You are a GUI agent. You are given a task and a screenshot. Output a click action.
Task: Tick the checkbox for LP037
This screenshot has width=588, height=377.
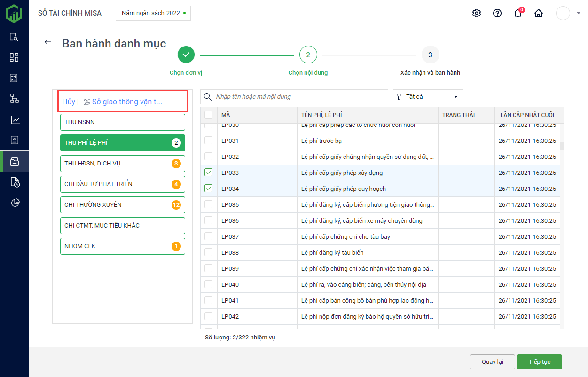209,236
